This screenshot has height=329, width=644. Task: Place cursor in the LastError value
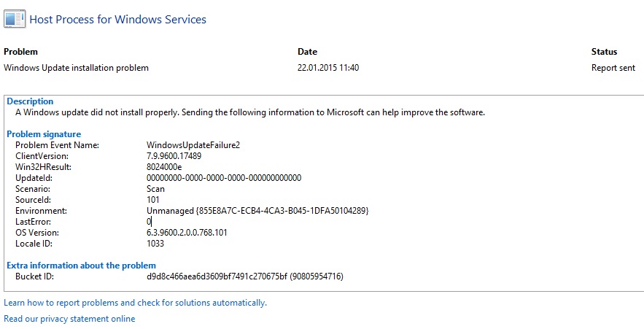click(x=150, y=222)
